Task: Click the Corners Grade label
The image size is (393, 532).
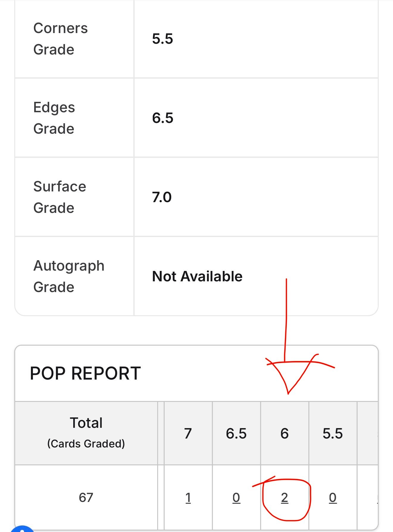Action: (x=60, y=39)
